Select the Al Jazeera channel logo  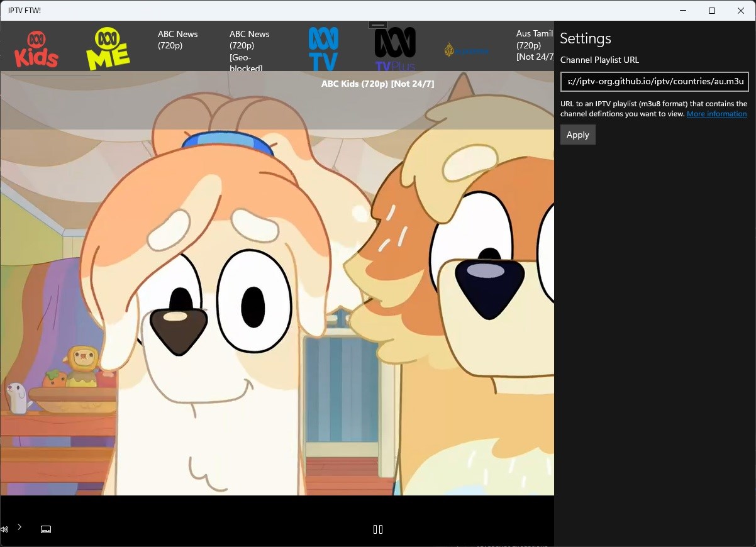(467, 50)
